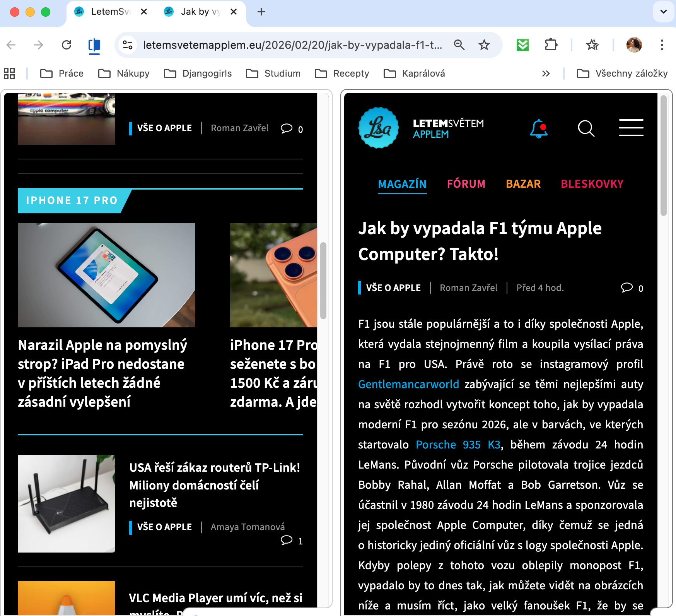The image size is (676, 616).
Task: Click the browser forward arrow
Action: point(38,45)
